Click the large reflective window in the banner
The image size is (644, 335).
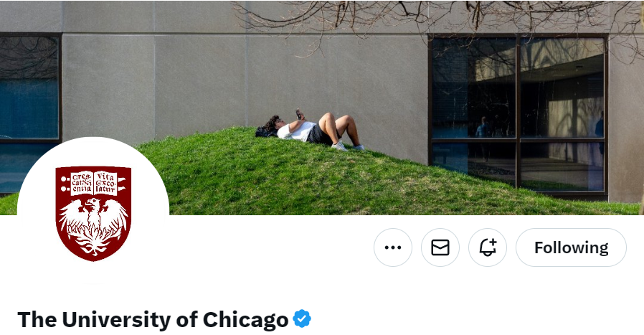[518, 114]
